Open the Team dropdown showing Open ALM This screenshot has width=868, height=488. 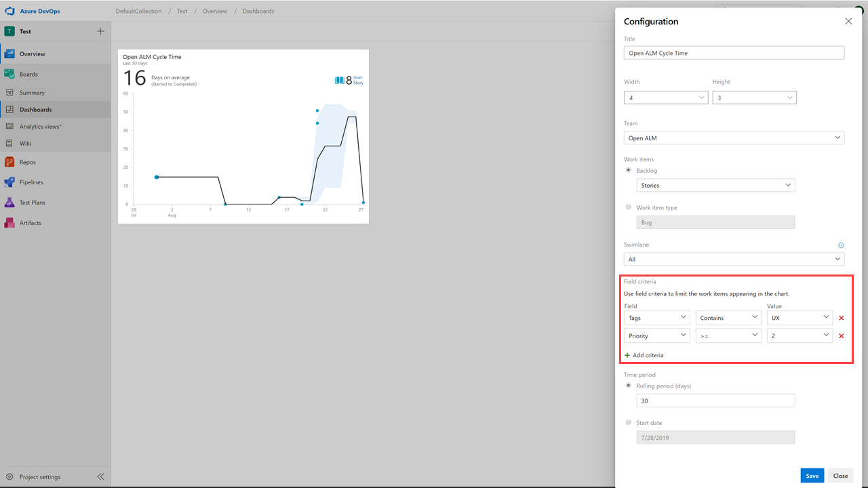(x=734, y=138)
